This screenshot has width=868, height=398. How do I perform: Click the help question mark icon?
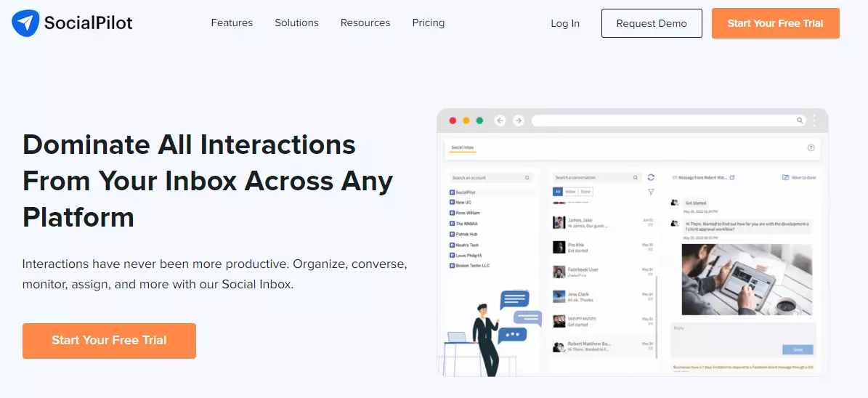click(x=811, y=147)
